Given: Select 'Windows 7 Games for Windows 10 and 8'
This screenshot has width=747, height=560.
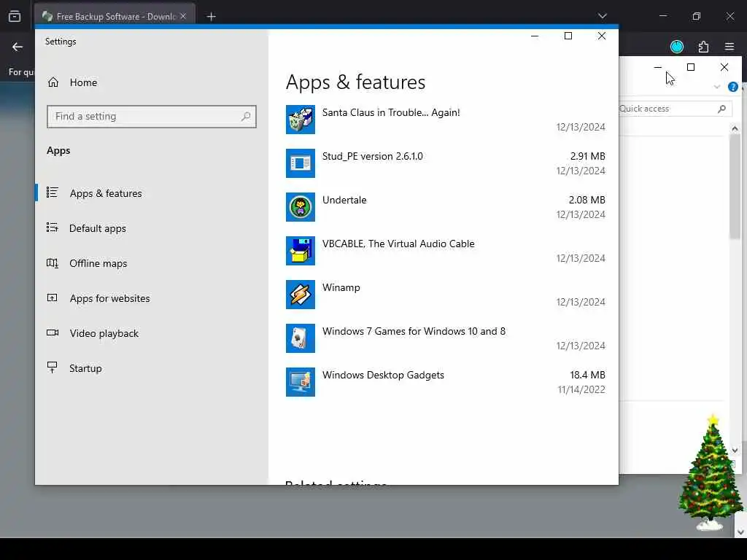Looking at the screenshot, I should (x=414, y=332).
